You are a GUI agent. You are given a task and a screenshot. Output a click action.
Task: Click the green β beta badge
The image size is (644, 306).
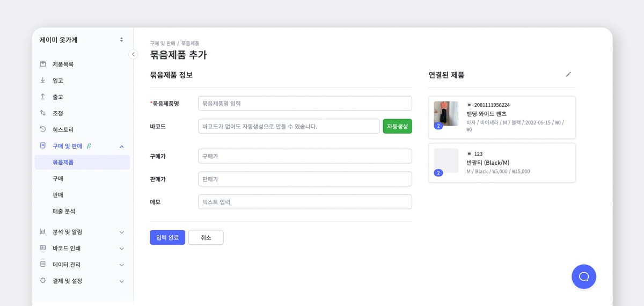(x=89, y=146)
